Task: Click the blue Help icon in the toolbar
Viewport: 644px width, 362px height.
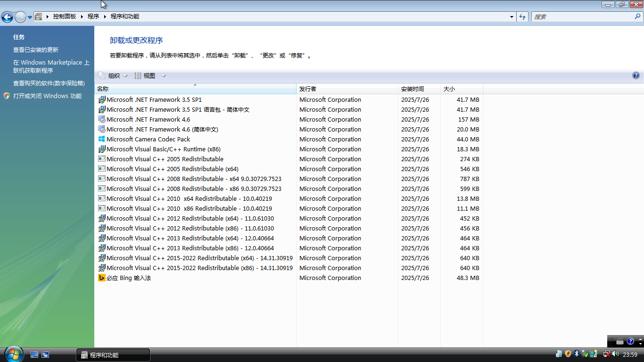Action: point(636,75)
